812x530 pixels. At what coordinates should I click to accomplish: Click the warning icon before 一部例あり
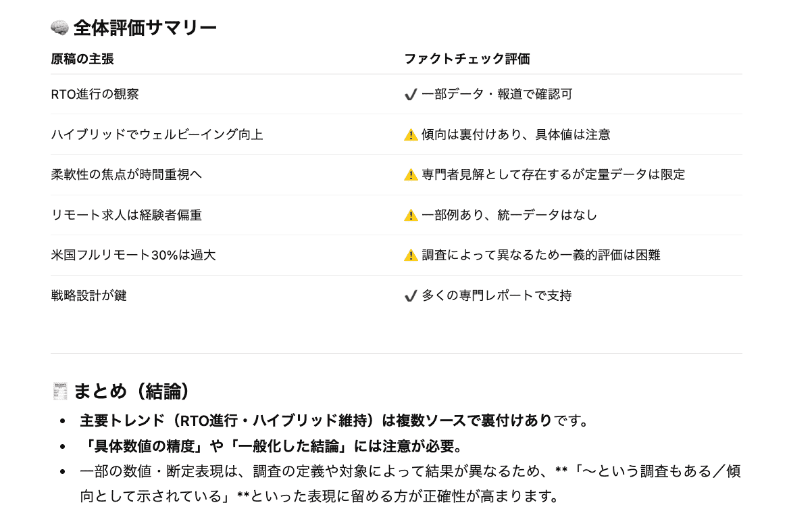[411, 216]
